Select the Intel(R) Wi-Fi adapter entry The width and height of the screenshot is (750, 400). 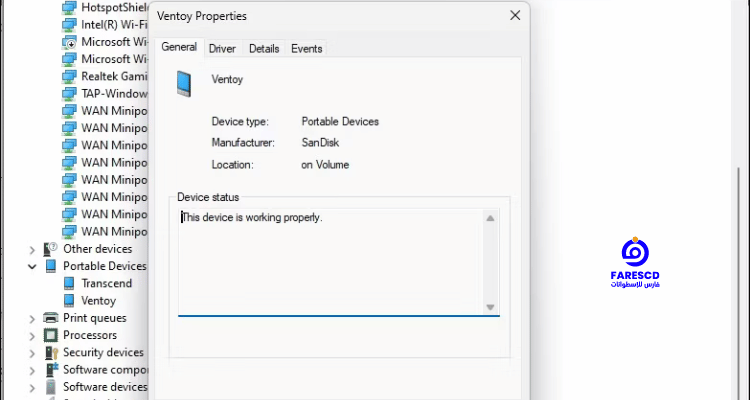114,24
